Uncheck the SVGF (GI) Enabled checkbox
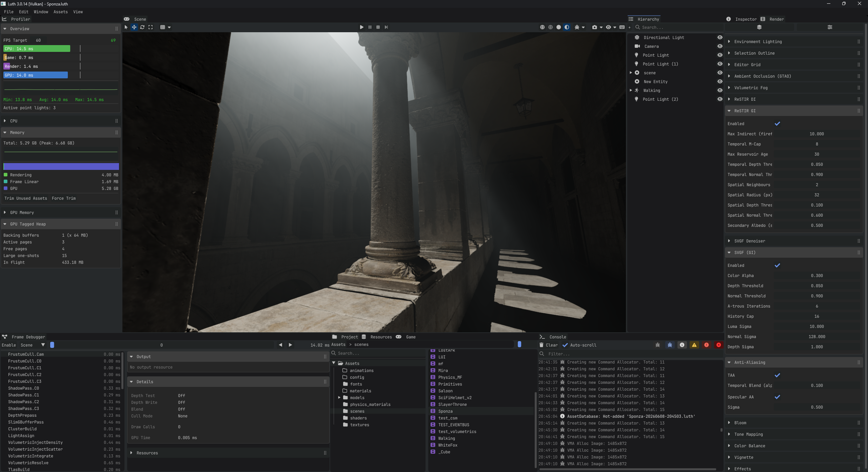The width and height of the screenshot is (868, 472). pos(777,265)
